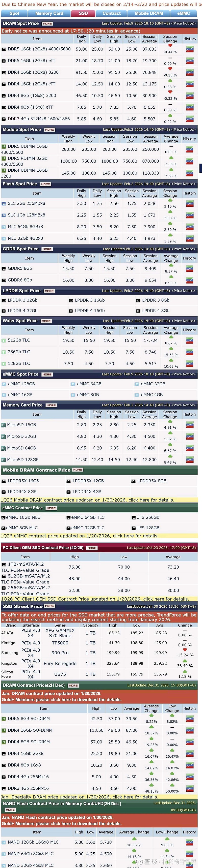
Task: Select the Mobile DRAM tab
Action: pos(149,13)
